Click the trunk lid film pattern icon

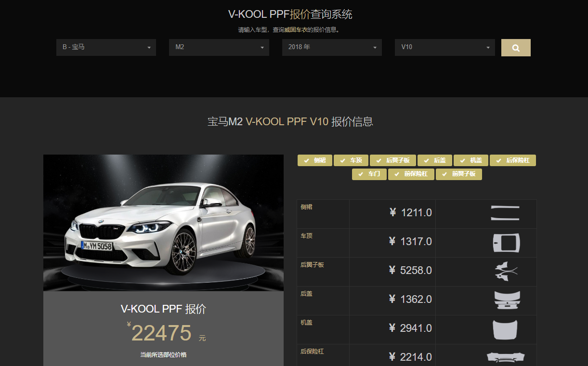click(x=507, y=300)
